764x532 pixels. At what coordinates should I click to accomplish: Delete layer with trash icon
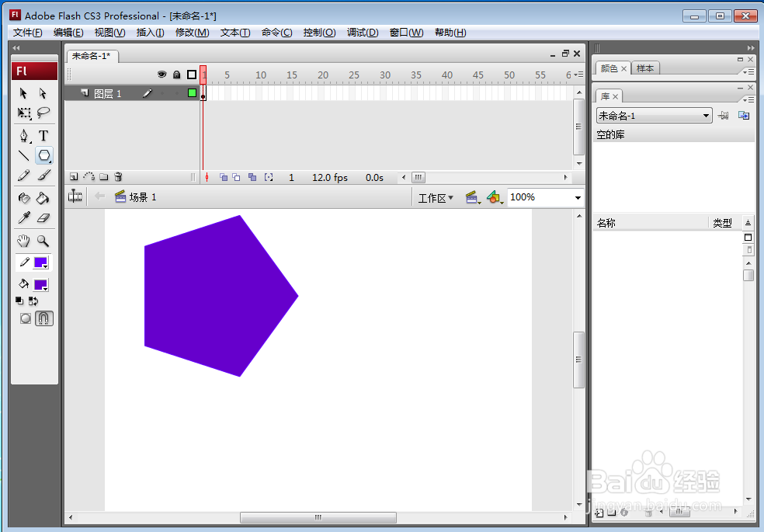(118, 177)
